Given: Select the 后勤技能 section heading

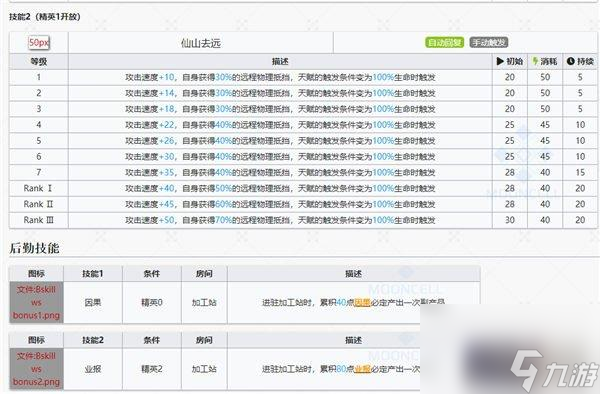Looking at the screenshot, I should click(x=34, y=248).
